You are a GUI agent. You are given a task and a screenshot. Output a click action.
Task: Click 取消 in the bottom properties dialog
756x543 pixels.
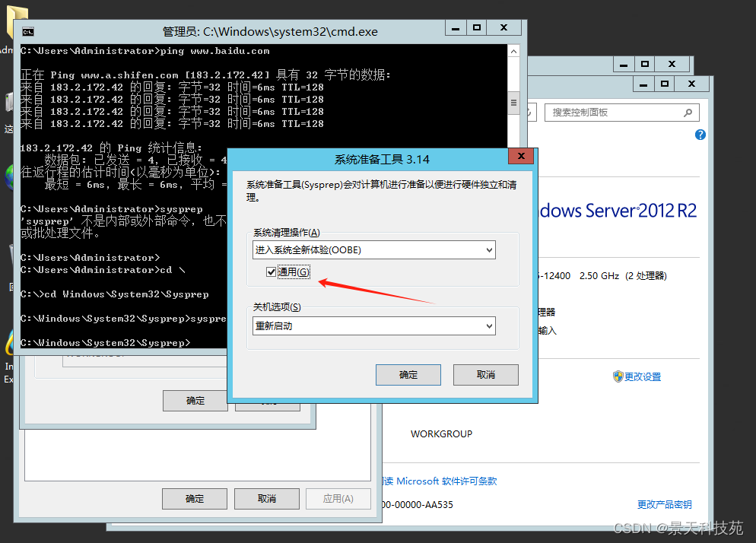(267, 499)
